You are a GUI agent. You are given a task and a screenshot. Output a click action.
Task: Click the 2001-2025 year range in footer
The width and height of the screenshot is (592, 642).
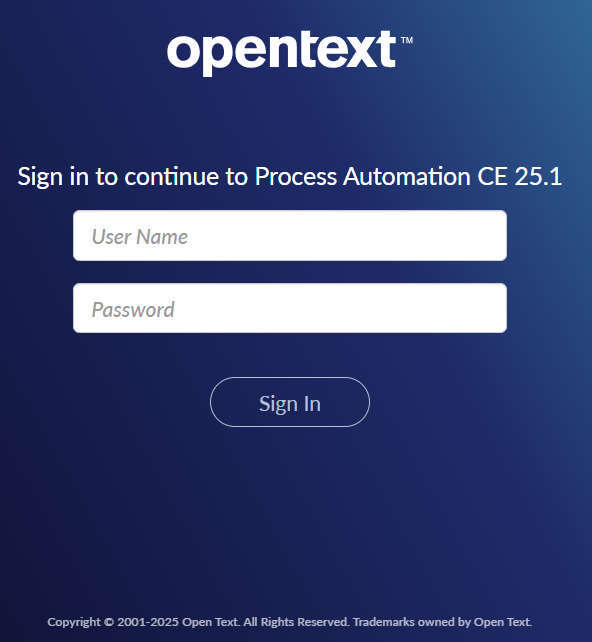point(148,622)
